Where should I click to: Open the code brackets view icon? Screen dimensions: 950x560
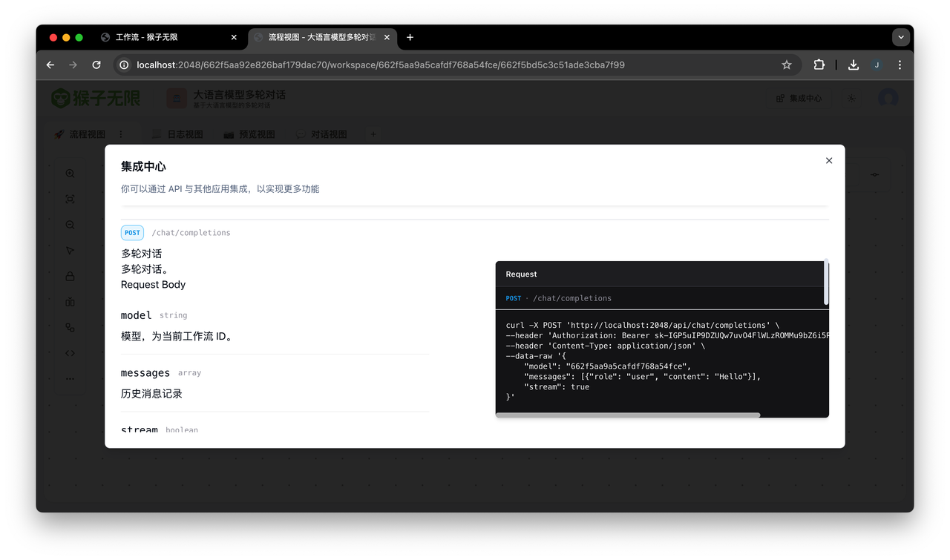coord(70,353)
